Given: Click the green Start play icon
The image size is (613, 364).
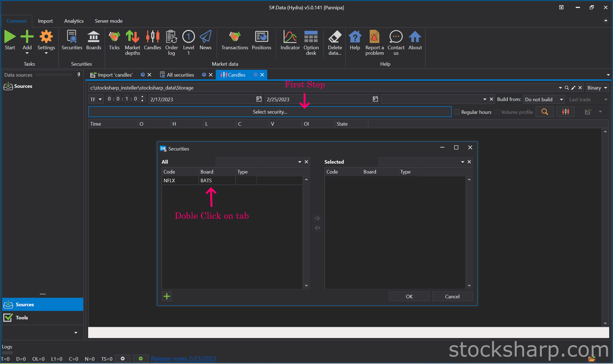Looking at the screenshot, I should click(x=10, y=37).
